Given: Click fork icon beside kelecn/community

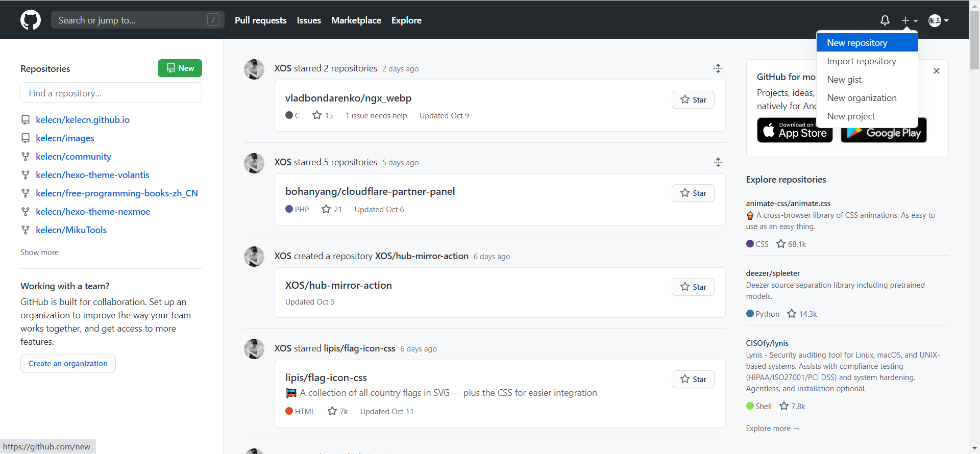Looking at the screenshot, I should (x=26, y=157).
